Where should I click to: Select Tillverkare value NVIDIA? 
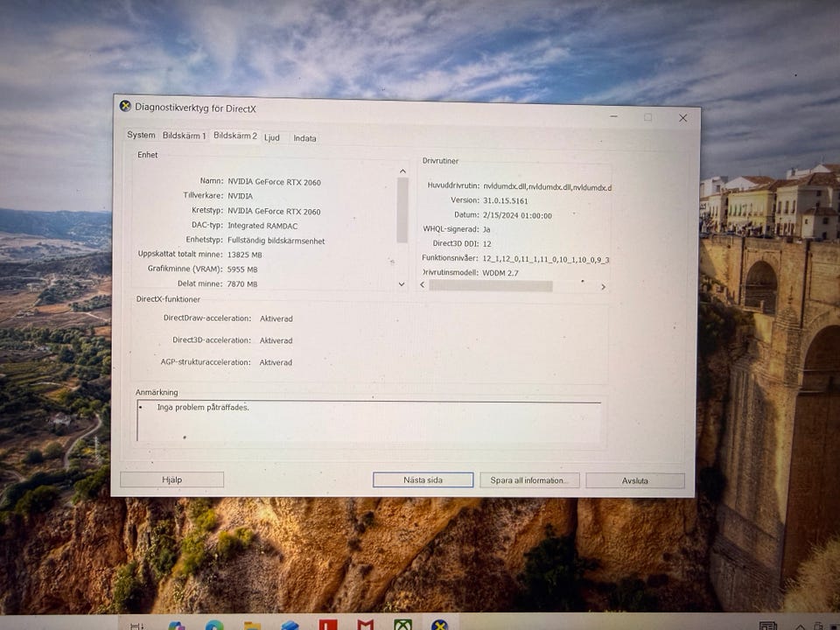pyautogui.click(x=240, y=196)
